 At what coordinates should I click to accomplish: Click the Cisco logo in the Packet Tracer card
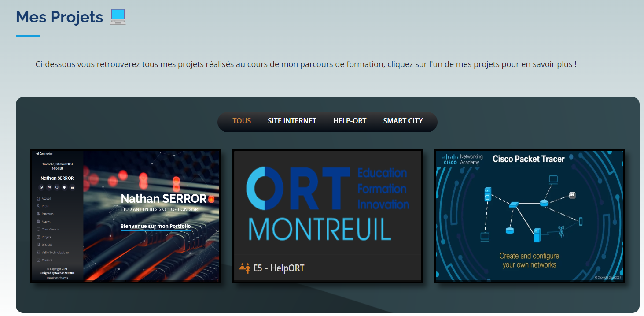pyautogui.click(x=450, y=159)
